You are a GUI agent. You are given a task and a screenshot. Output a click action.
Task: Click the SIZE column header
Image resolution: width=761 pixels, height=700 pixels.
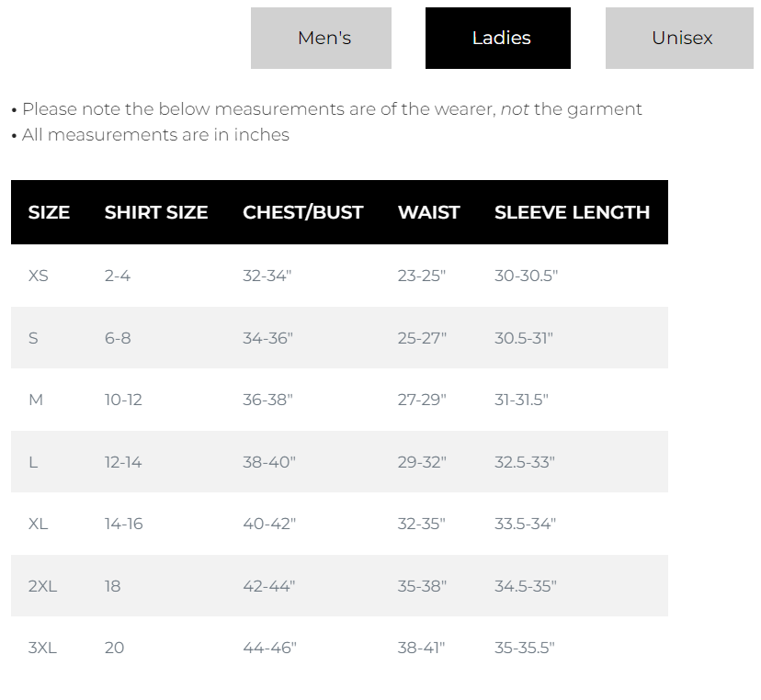click(x=49, y=212)
